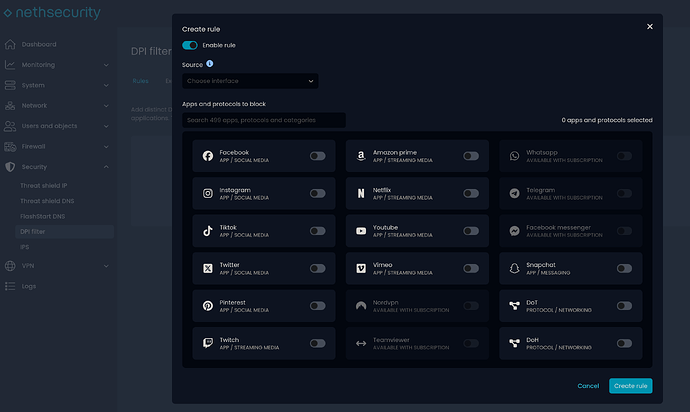690x412 pixels.
Task: Toggle blocking for Pinterest
Action: (317, 305)
